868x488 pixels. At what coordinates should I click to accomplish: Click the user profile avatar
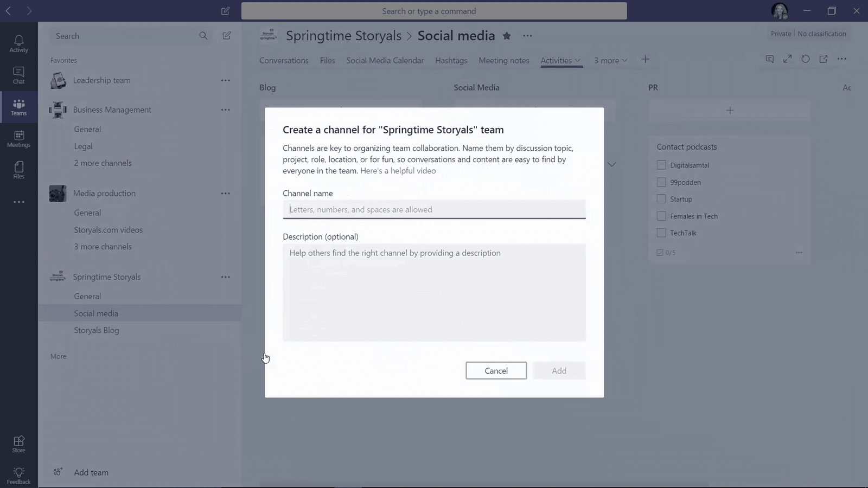(780, 11)
